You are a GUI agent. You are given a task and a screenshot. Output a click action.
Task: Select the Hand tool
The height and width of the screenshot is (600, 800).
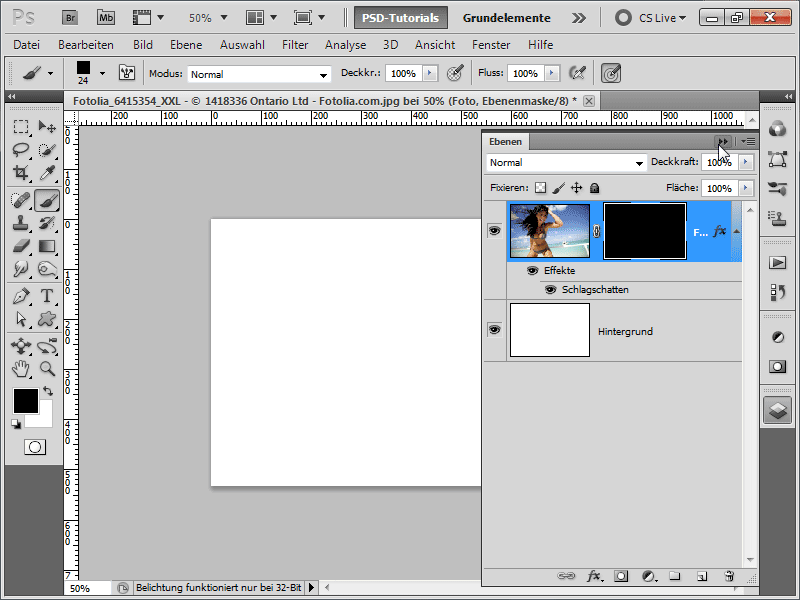pos(21,368)
